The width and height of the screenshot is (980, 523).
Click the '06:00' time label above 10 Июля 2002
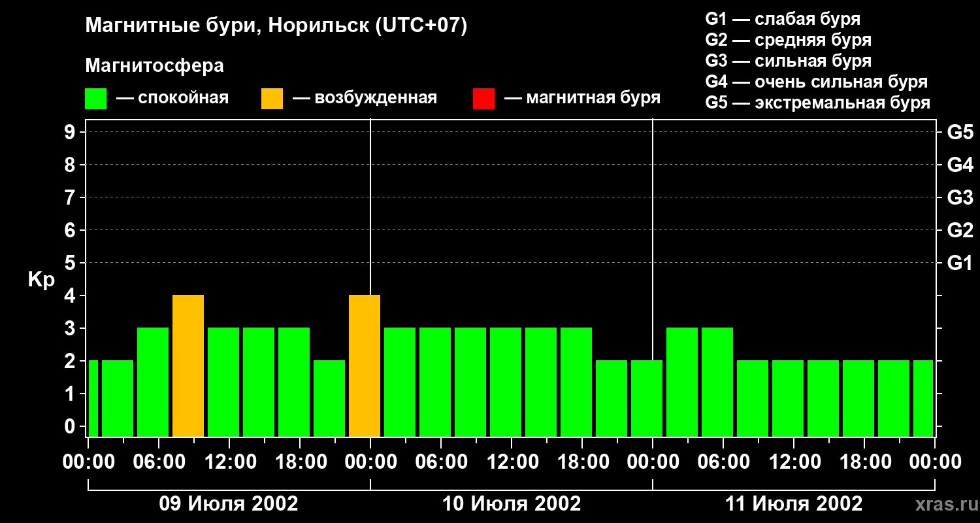coord(441,462)
